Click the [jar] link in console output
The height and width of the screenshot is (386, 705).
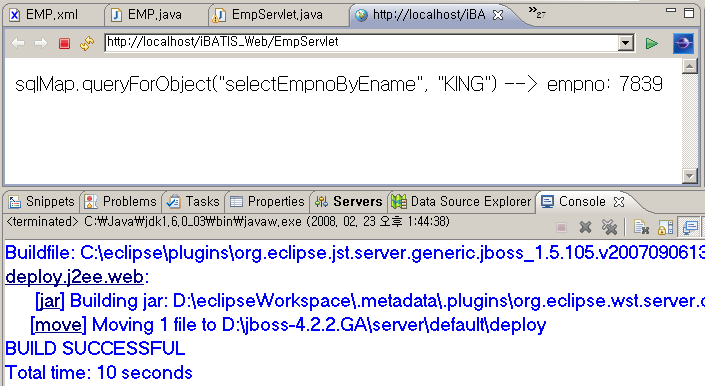coord(50,301)
